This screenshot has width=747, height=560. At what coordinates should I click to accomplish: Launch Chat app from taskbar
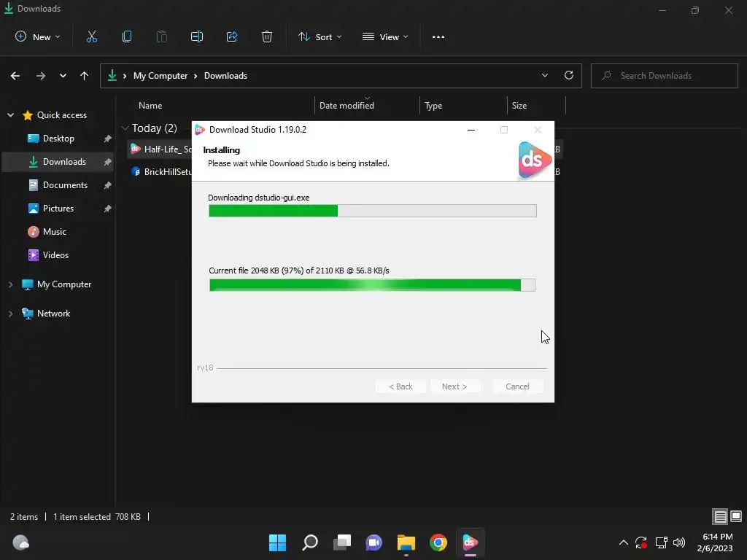coord(374,542)
